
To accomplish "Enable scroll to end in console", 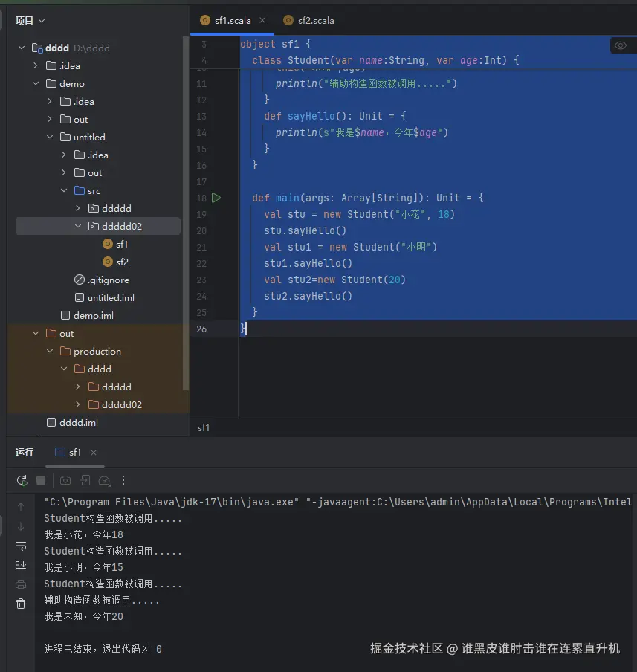I will pos(21,562).
